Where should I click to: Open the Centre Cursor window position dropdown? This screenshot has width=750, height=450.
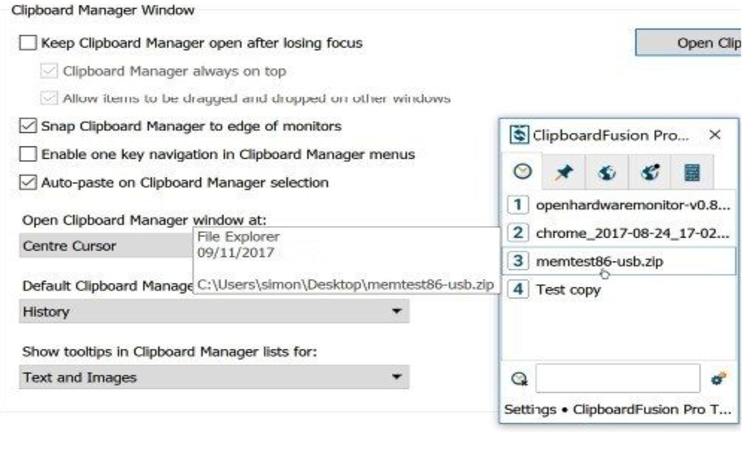(105, 246)
